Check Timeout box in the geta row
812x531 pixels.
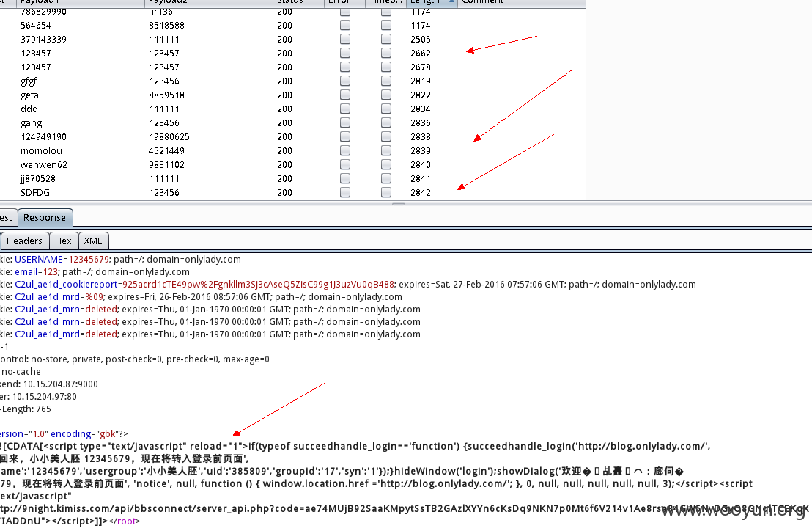385,95
